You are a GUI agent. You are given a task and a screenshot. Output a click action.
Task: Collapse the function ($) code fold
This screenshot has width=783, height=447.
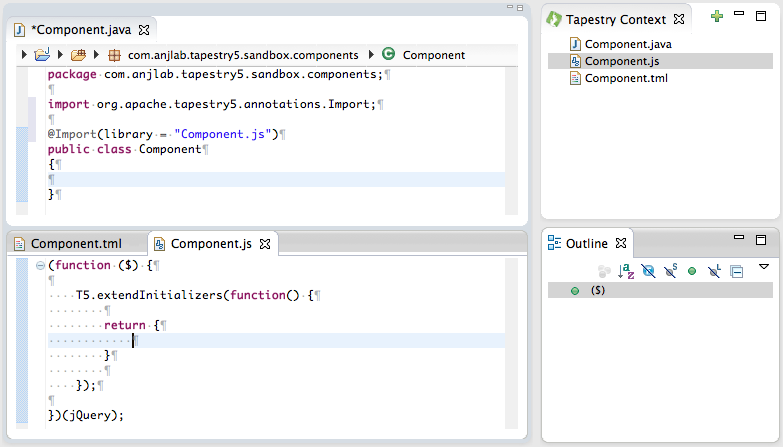tap(40, 265)
